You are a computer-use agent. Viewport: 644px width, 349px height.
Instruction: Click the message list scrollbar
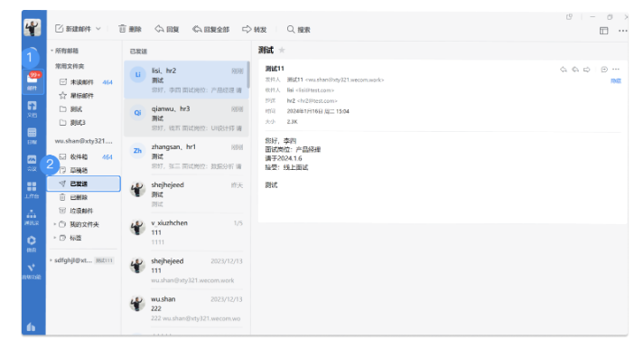[248, 74]
